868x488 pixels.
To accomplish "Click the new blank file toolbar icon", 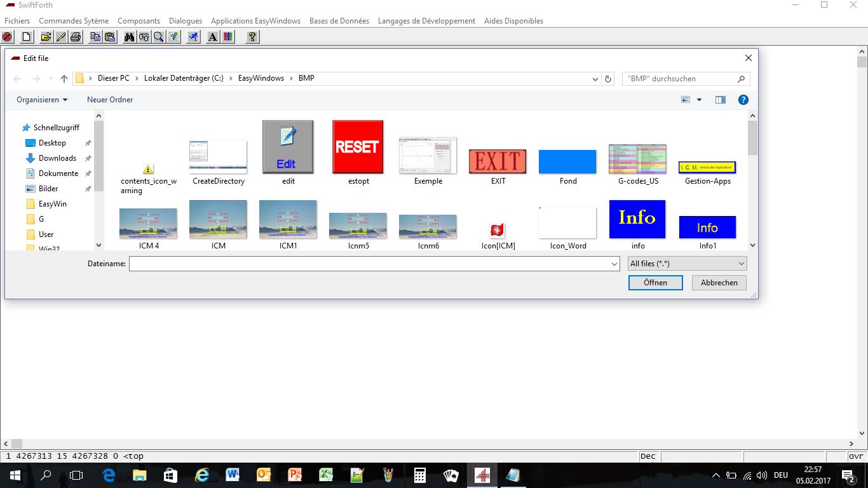I will (x=26, y=37).
